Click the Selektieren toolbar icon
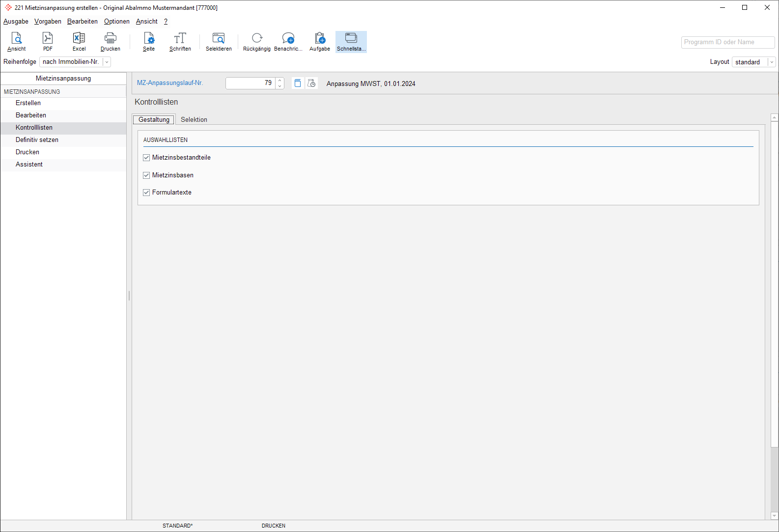779x532 pixels. coord(219,42)
